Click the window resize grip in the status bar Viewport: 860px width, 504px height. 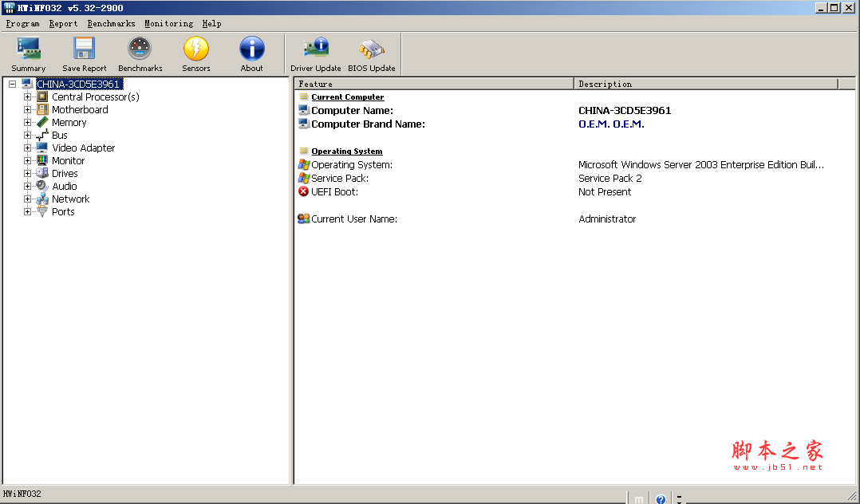point(852,497)
